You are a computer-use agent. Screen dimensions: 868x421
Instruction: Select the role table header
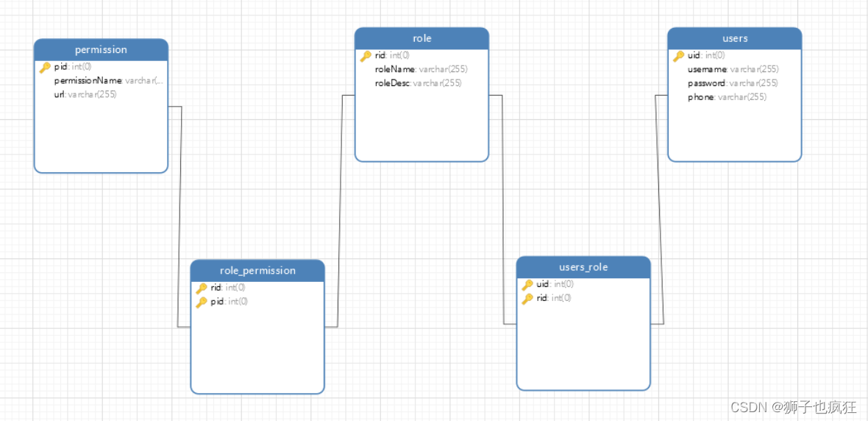coord(421,38)
